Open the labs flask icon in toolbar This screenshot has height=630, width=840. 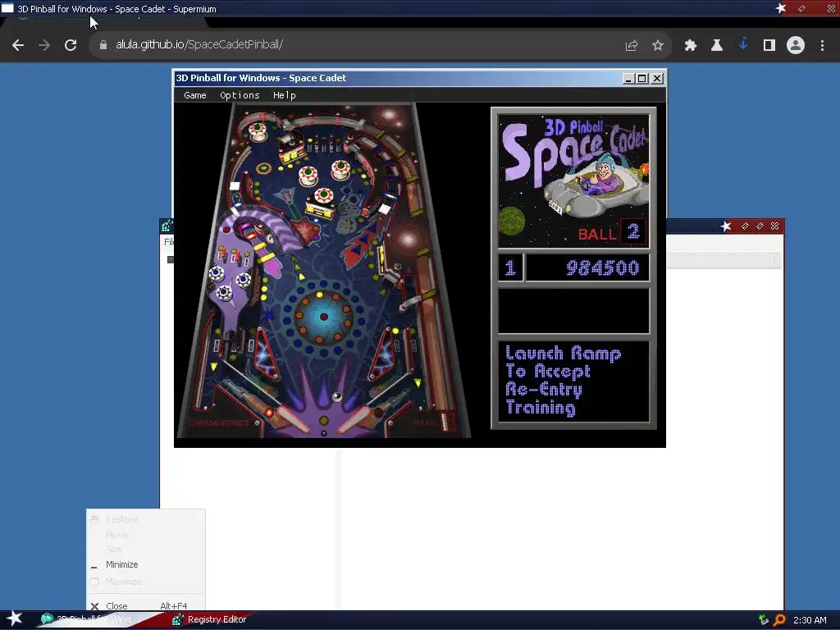[x=717, y=46]
